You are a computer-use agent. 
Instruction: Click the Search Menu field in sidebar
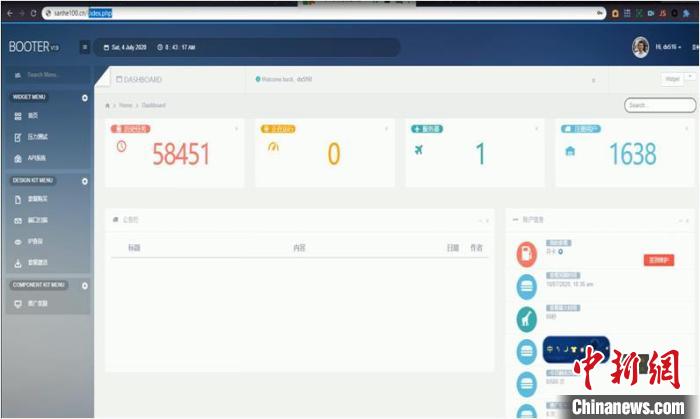pos(45,75)
